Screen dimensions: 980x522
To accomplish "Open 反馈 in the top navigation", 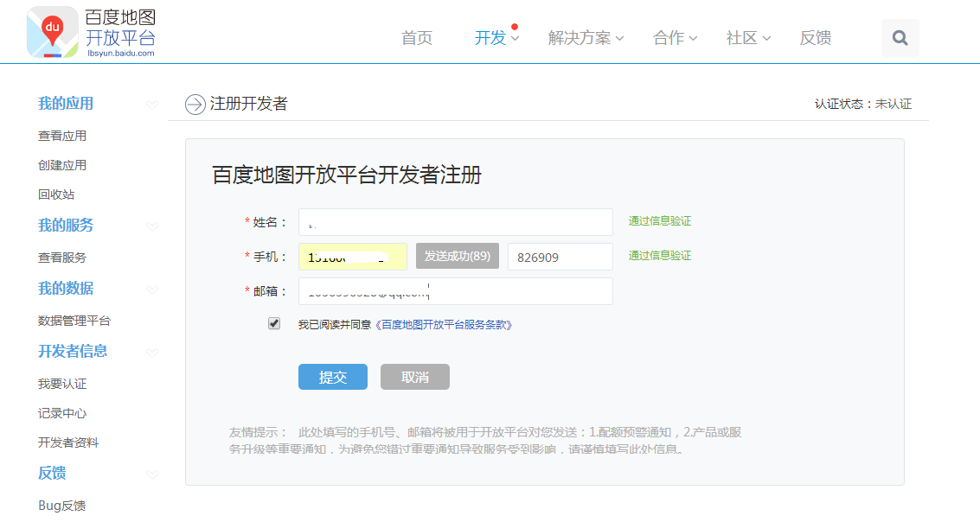I will coord(816,38).
